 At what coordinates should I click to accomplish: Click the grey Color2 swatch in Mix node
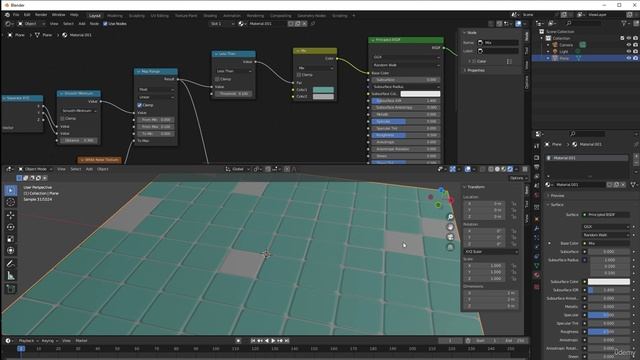coord(323,97)
